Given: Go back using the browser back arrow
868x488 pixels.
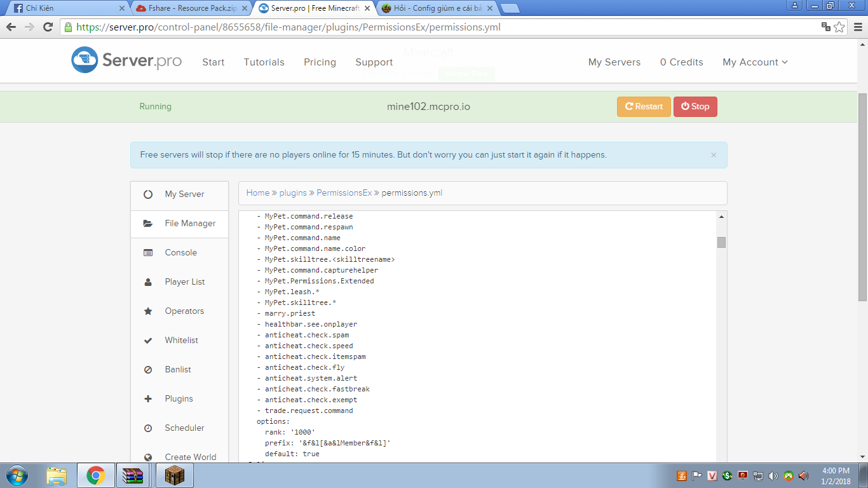Looking at the screenshot, I should (x=11, y=27).
